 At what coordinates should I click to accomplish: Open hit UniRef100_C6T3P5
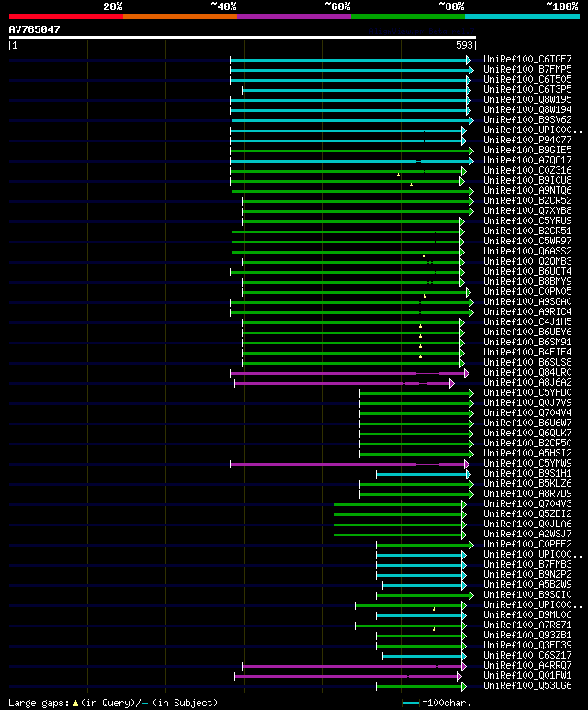[527, 90]
